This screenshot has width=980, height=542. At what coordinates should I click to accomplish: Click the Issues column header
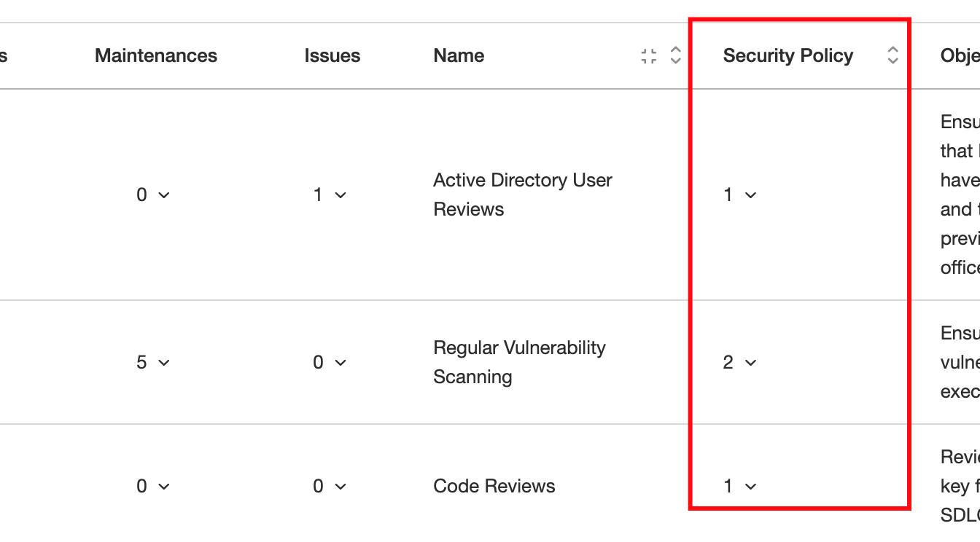pyautogui.click(x=332, y=55)
